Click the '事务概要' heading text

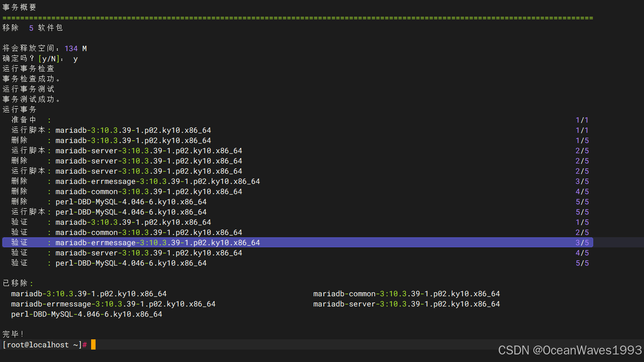(x=20, y=7)
